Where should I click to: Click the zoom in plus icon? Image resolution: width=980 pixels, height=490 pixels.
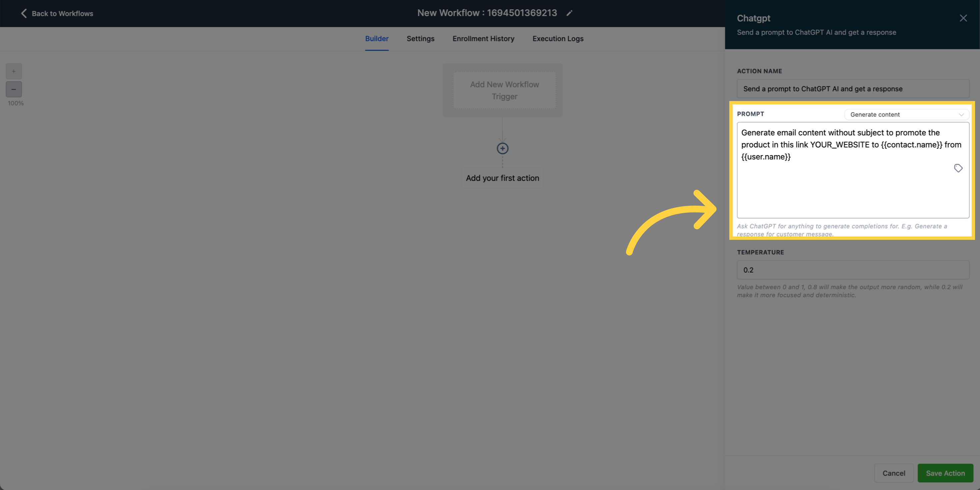(x=14, y=71)
